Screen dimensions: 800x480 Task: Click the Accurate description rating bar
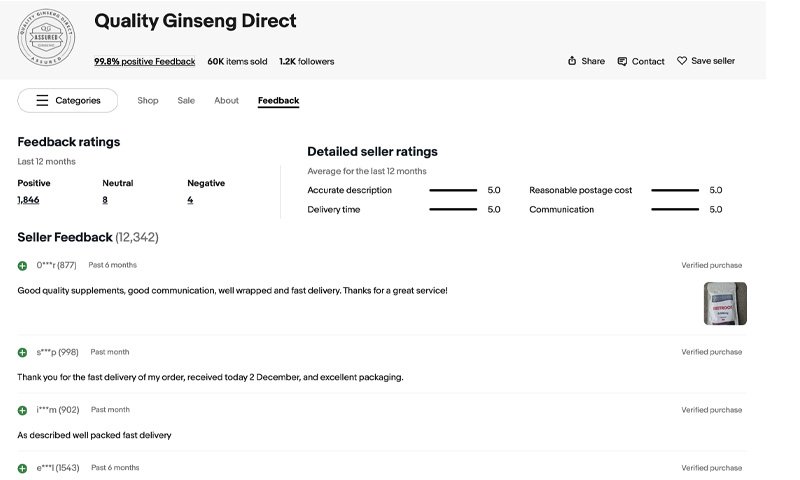pyautogui.click(x=453, y=190)
